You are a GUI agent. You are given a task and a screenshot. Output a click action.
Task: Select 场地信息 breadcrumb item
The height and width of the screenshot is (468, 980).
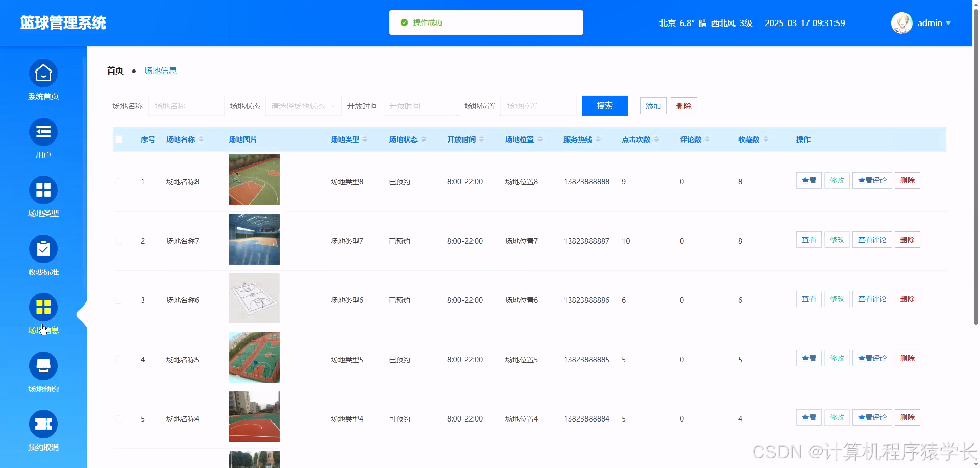(x=160, y=71)
